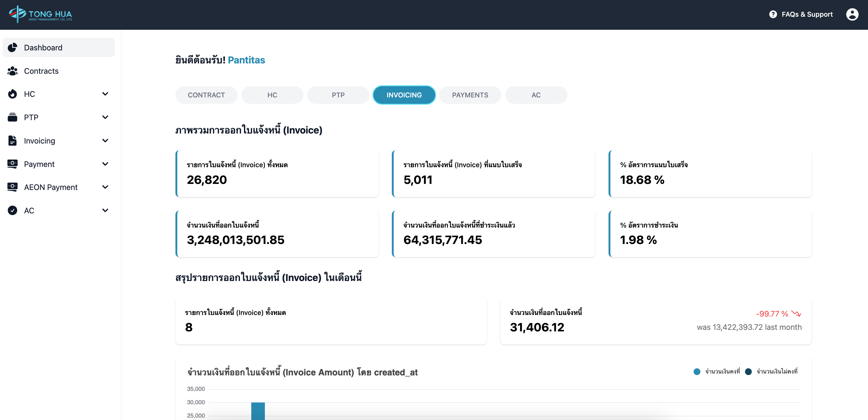Click the Contracts people icon
The image size is (868, 420).
point(12,71)
